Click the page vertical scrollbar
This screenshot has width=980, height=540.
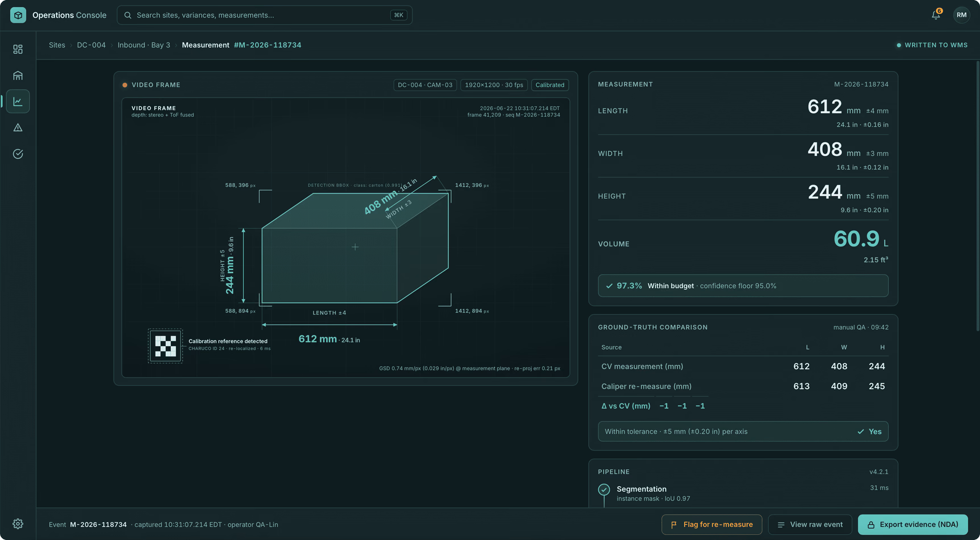(x=977, y=196)
